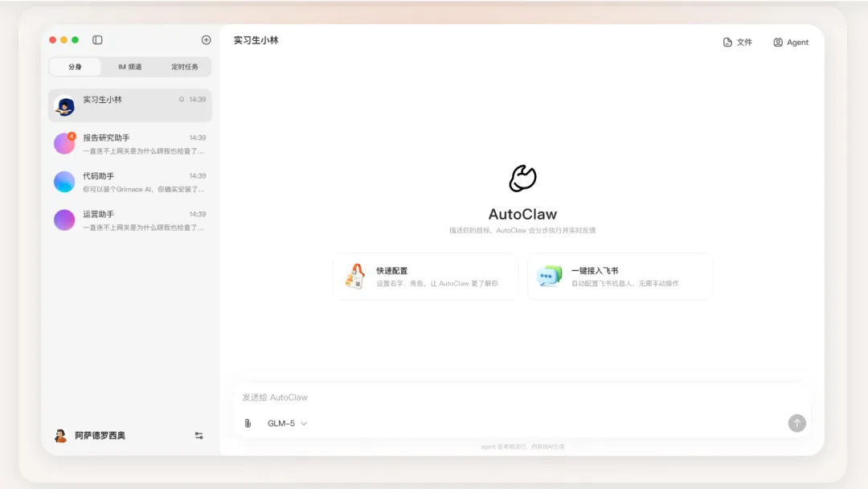Click the username 阿萨德罗西奥
Screen dimensions: 868x489
coord(100,436)
